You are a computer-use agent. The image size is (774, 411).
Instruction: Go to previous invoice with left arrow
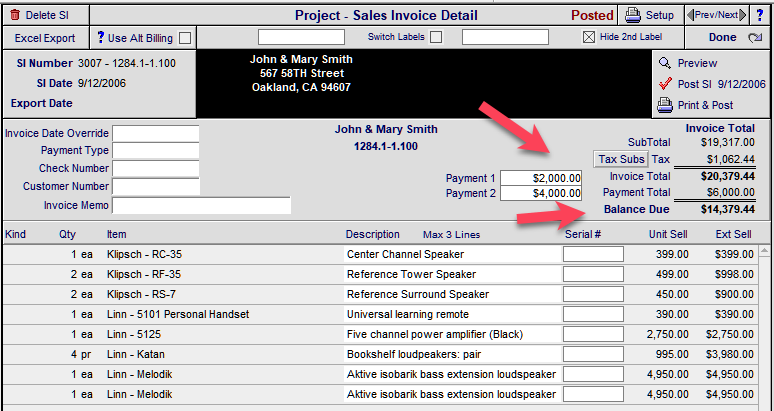(x=690, y=15)
